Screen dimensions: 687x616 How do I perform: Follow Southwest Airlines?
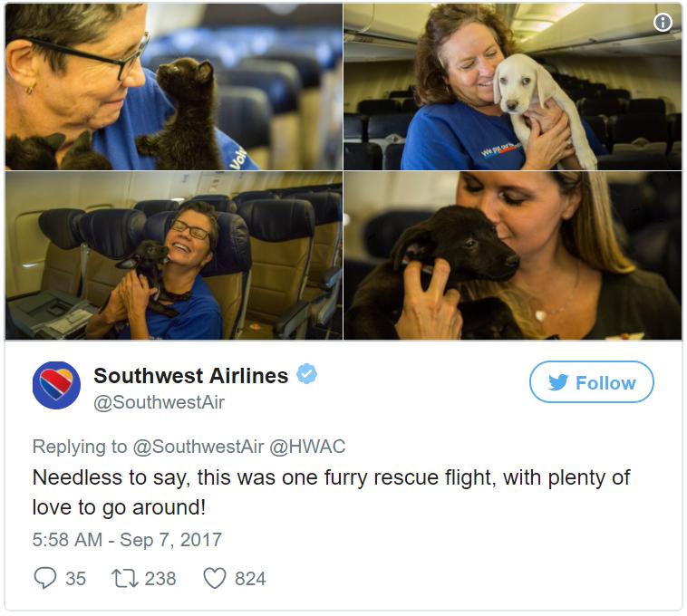point(592,381)
